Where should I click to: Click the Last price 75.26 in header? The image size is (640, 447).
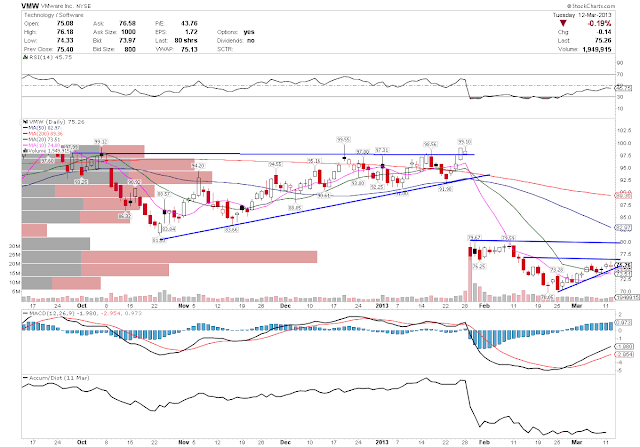click(x=604, y=40)
